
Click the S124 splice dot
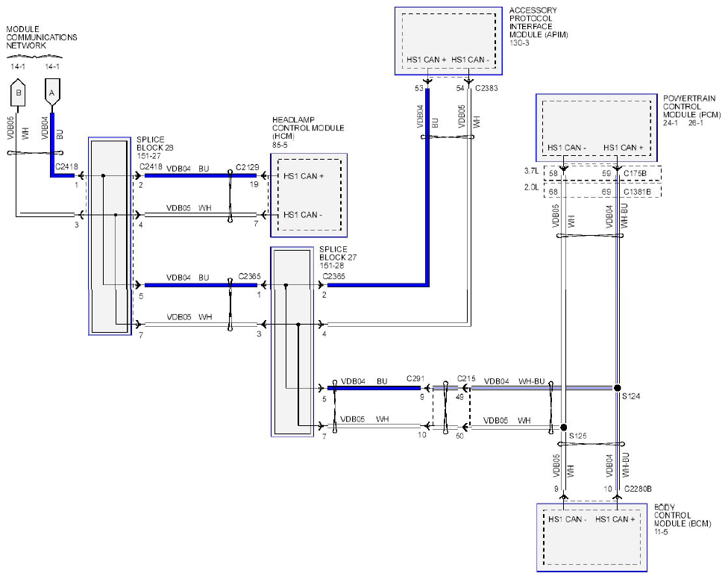click(618, 388)
